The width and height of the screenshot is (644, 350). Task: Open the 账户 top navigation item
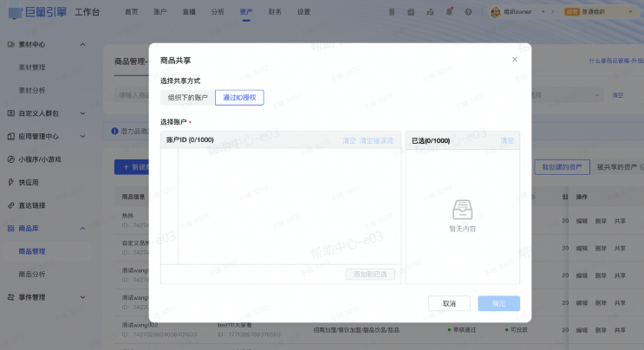point(160,12)
